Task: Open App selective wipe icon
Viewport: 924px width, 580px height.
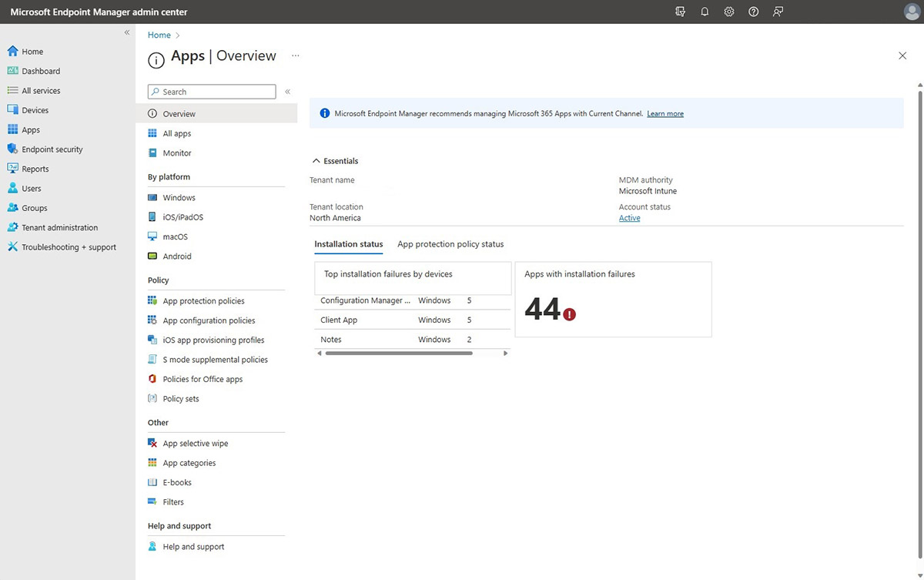Action: point(152,444)
